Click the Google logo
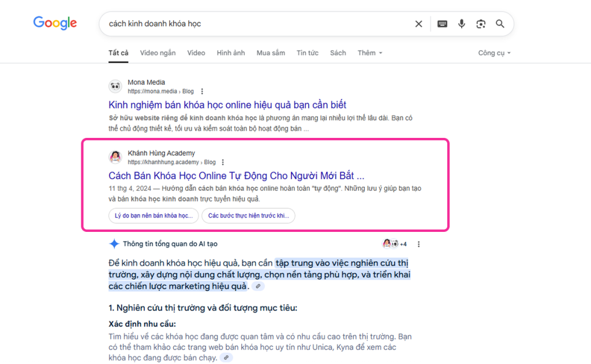591x364 pixels. click(55, 23)
